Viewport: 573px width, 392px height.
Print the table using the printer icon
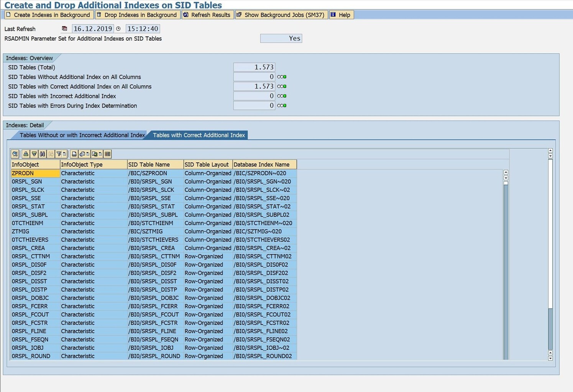[74, 154]
